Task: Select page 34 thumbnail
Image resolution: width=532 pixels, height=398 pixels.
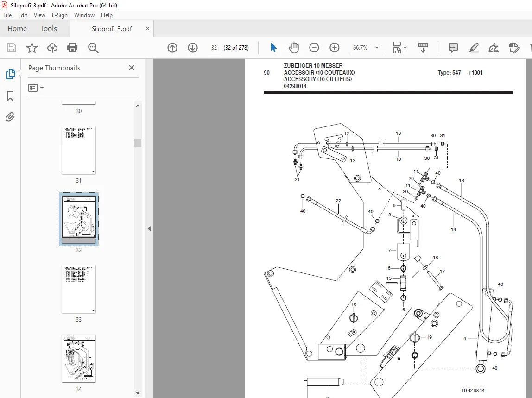Action: pos(79,359)
